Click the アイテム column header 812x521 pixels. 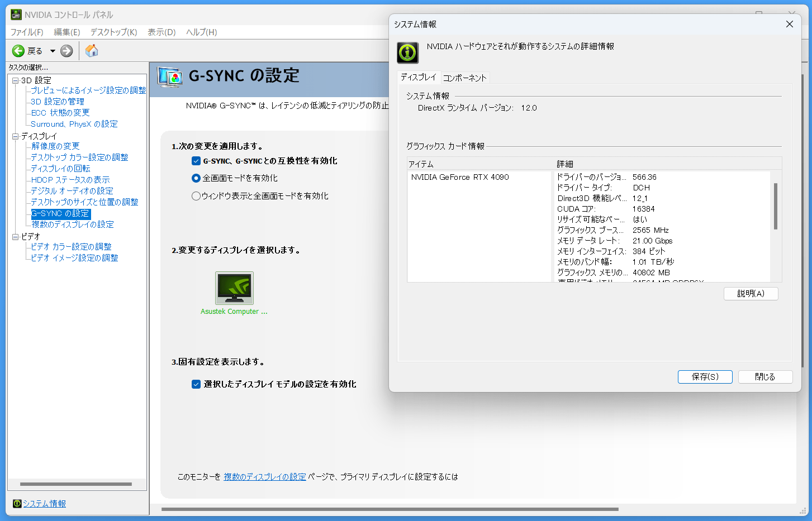(481, 164)
